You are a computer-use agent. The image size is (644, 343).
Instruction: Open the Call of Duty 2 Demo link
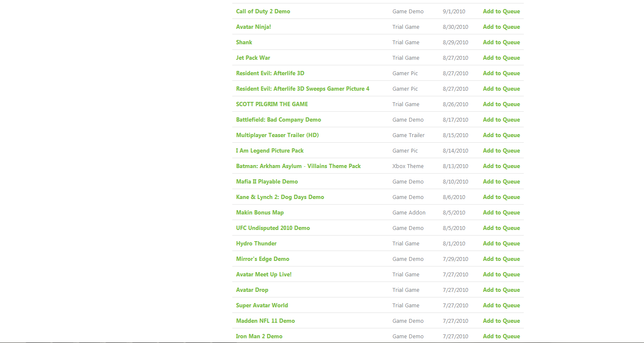point(263,12)
